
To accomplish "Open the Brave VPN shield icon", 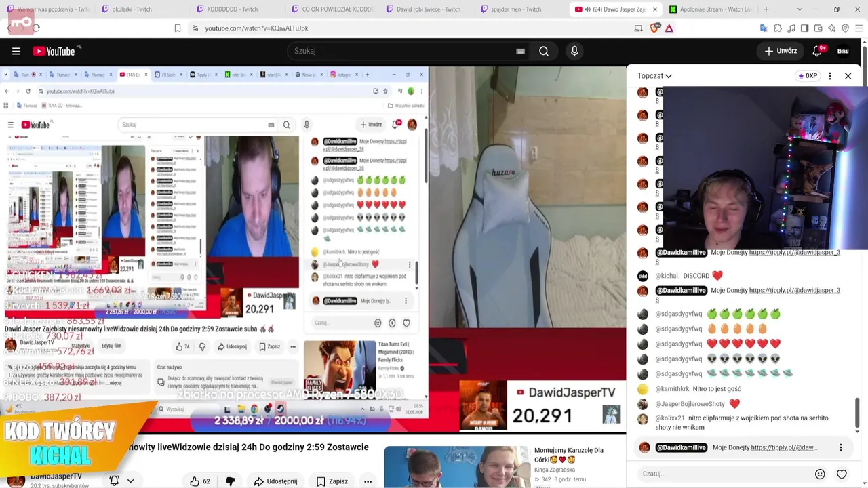I will (846, 28).
